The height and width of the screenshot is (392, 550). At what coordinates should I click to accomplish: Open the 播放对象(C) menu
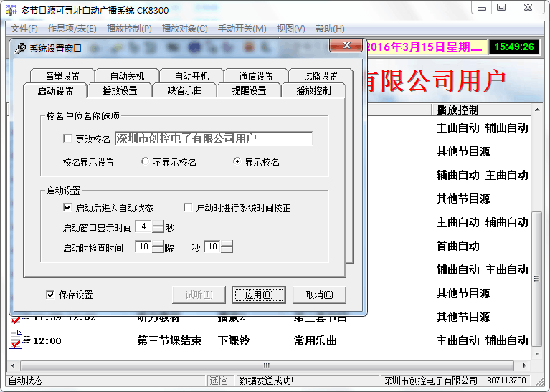(185, 29)
